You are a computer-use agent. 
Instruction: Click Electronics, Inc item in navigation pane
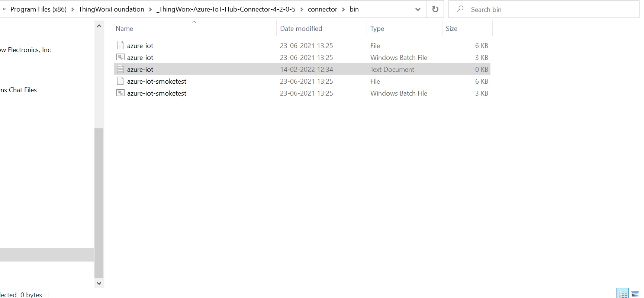point(25,50)
